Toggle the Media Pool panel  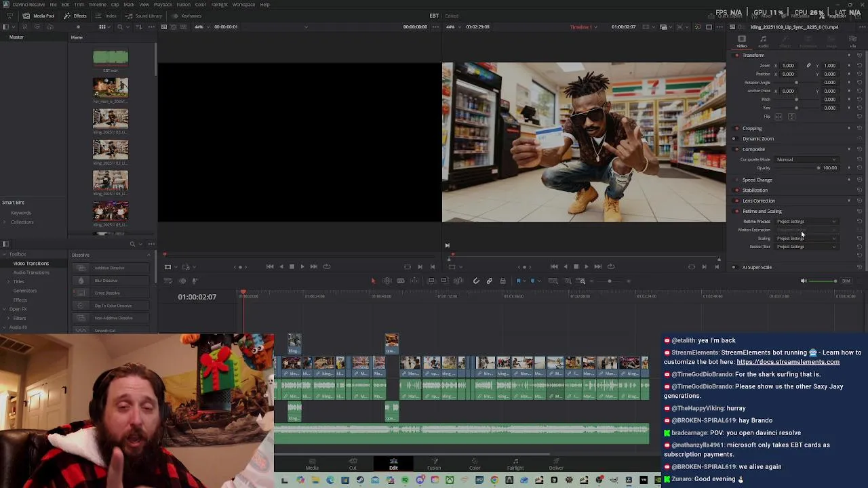pos(39,16)
